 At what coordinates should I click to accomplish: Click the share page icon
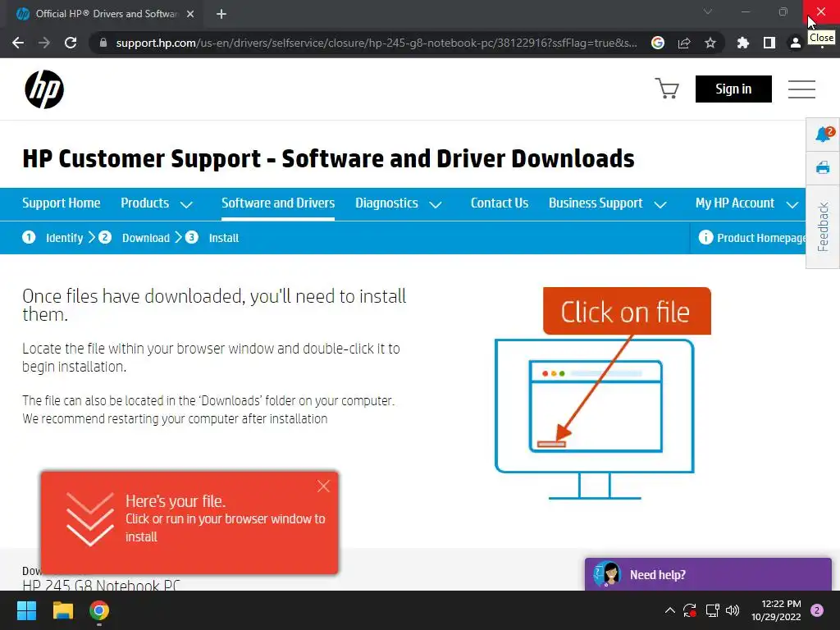click(x=684, y=43)
